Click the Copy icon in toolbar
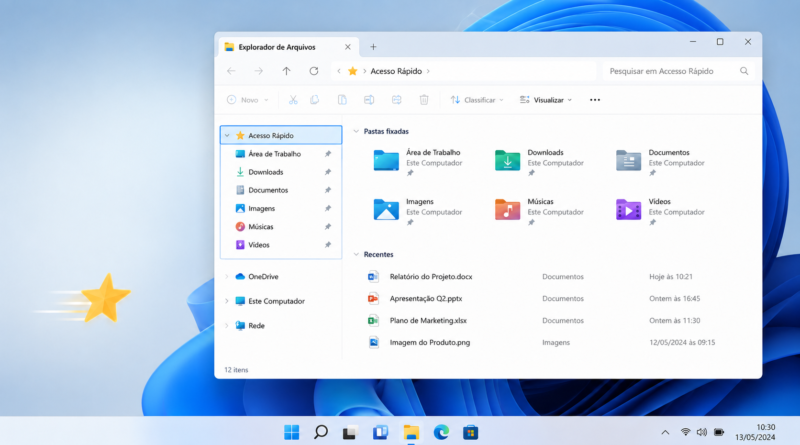 pyautogui.click(x=315, y=100)
